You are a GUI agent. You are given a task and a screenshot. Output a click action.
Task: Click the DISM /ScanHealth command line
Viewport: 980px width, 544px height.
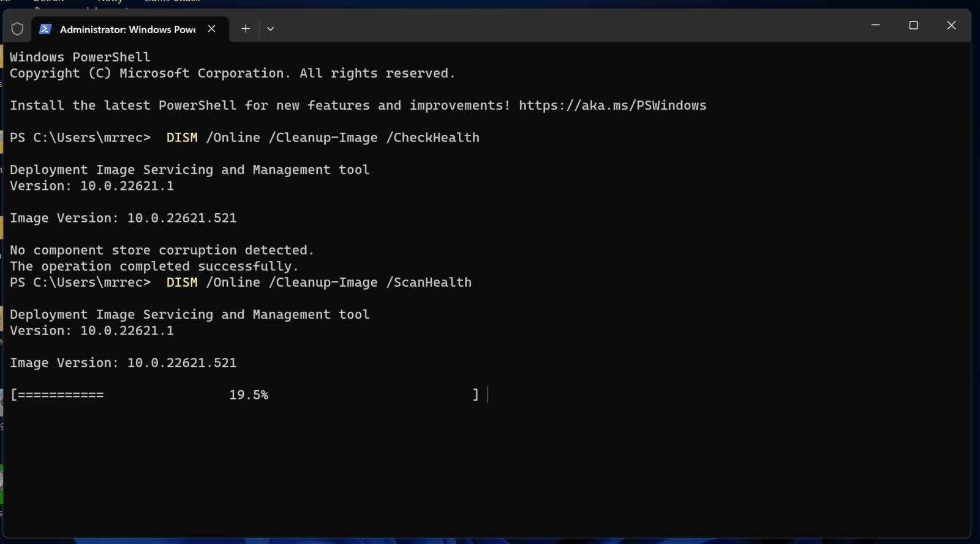[318, 282]
